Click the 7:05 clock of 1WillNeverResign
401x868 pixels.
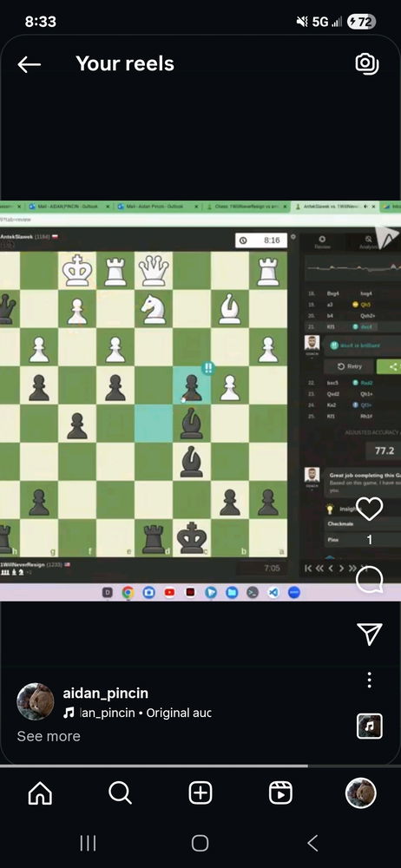pos(261,568)
